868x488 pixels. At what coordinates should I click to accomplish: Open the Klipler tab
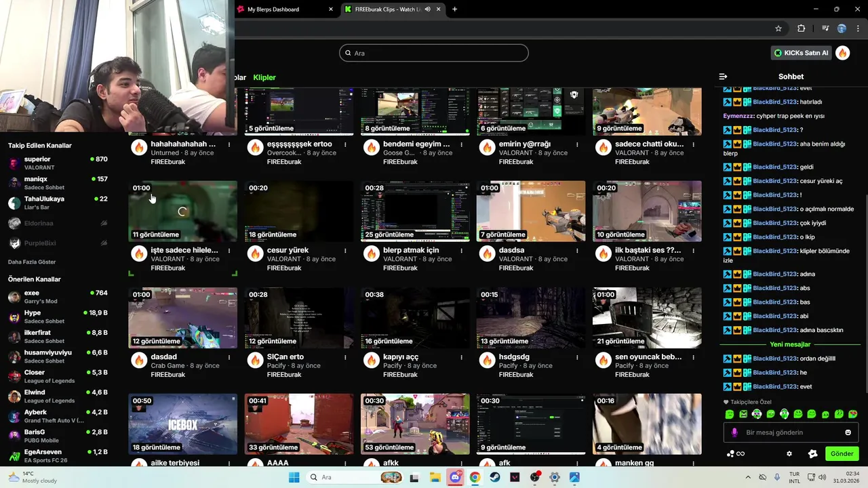point(264,77)
